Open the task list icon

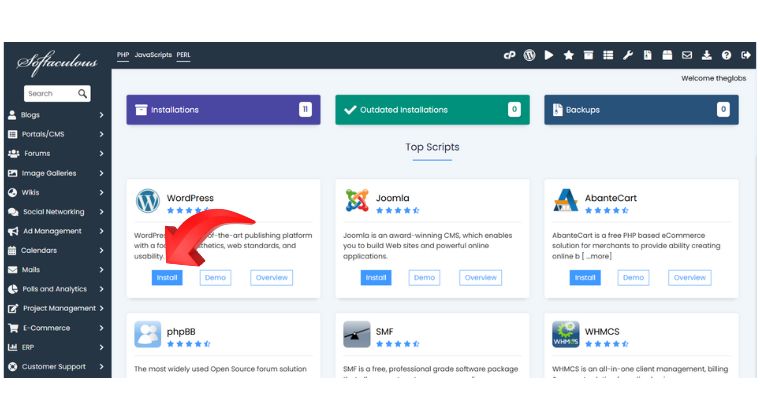click(608, 55)
